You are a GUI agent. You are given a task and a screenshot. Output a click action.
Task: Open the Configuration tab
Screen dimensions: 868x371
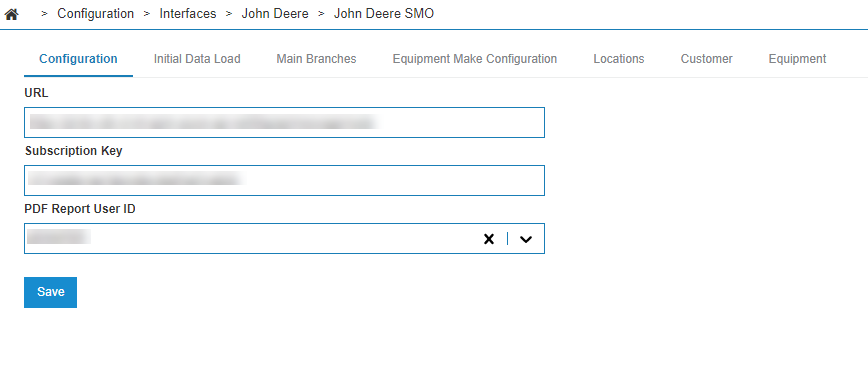(78, 59)
